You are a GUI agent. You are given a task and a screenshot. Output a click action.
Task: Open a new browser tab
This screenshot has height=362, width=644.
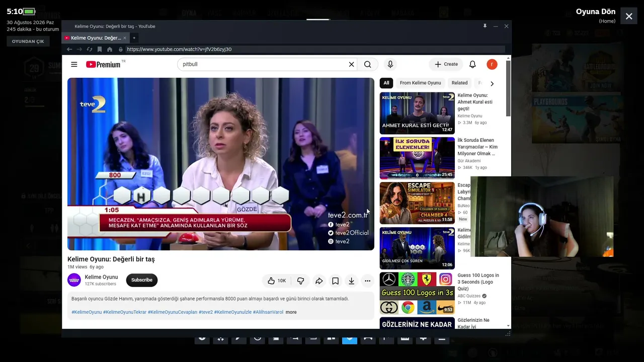(134, 38)
